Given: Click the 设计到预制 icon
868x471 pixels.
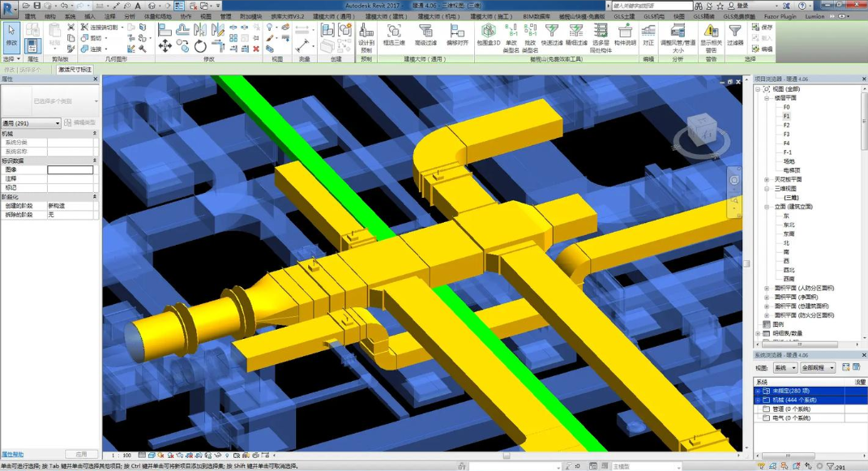Looking at the screenshot, I should point(366,32).
